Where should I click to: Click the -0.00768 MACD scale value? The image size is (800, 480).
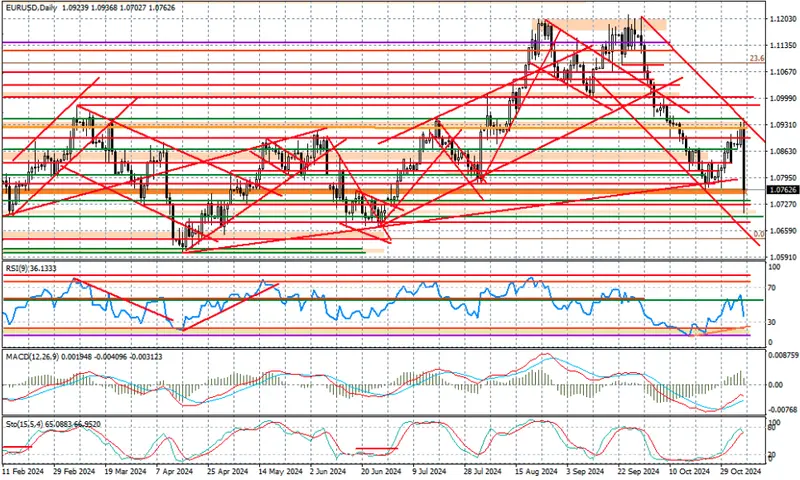[782, 410]
